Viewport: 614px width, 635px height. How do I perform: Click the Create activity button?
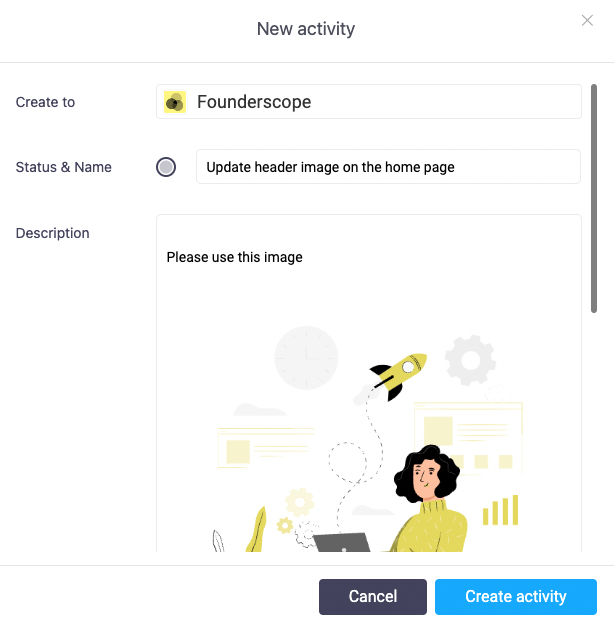[515, 597]
